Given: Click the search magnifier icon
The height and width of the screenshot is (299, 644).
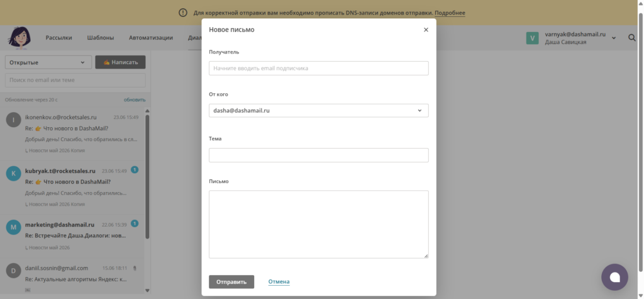Looking at the screenshot, I should 632,38.
